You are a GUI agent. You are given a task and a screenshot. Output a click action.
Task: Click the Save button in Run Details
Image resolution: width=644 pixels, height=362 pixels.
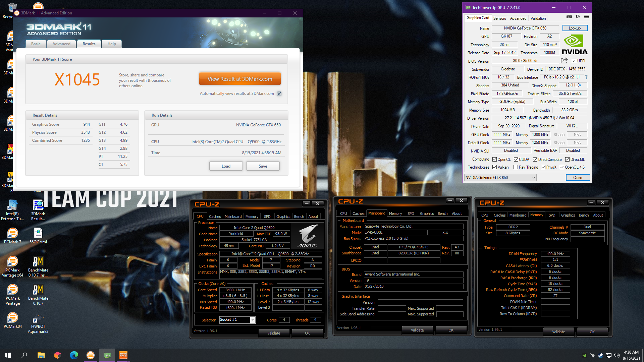pyautogui.click(x=263, y=166)
